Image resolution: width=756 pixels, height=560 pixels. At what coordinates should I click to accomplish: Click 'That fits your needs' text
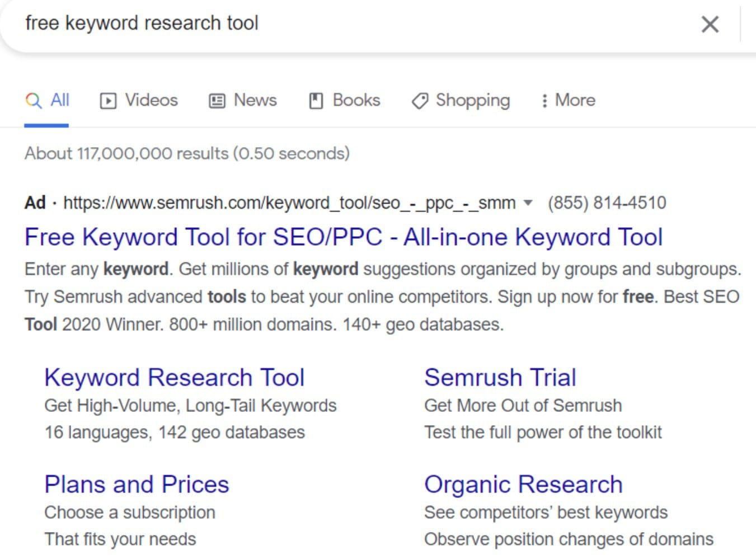coord(120,539)
